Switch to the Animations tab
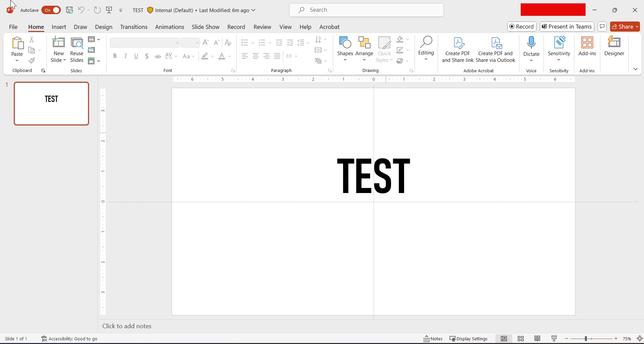 (x=169, y=27)
